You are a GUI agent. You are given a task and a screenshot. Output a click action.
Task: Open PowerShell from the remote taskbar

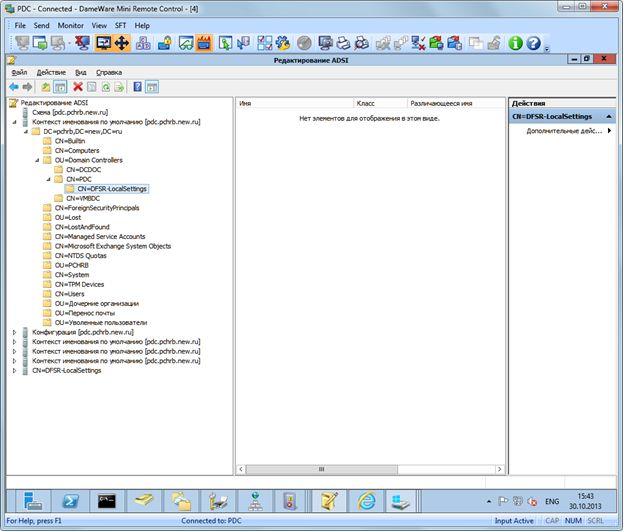coord(70,501)
